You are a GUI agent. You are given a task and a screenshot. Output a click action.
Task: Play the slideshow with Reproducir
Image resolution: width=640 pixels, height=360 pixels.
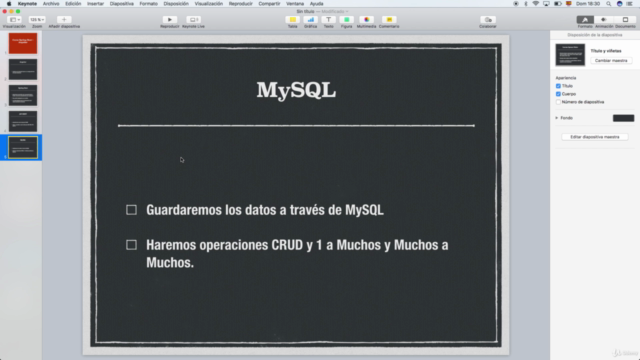coord(169,20)
